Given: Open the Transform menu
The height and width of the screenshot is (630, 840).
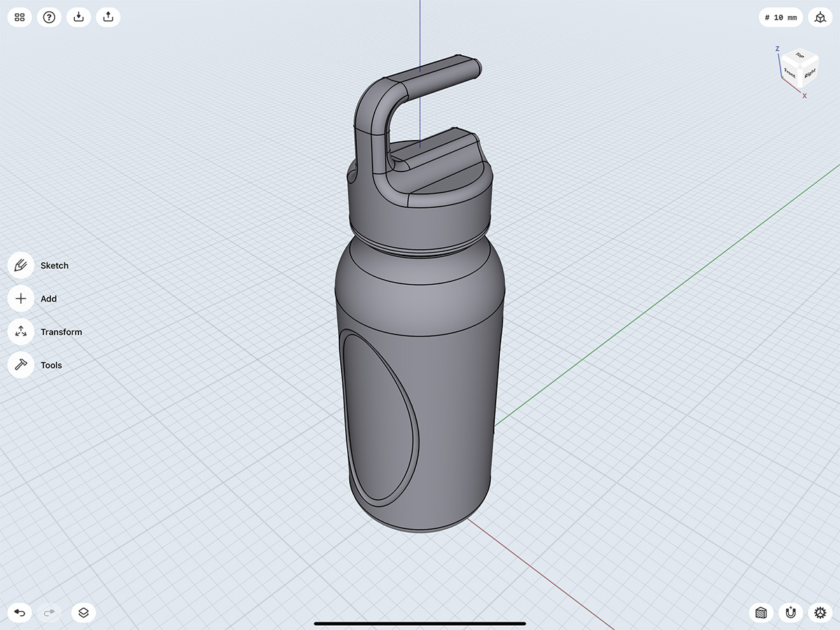Looking at the screenshot, I should (x=20, y=331).
